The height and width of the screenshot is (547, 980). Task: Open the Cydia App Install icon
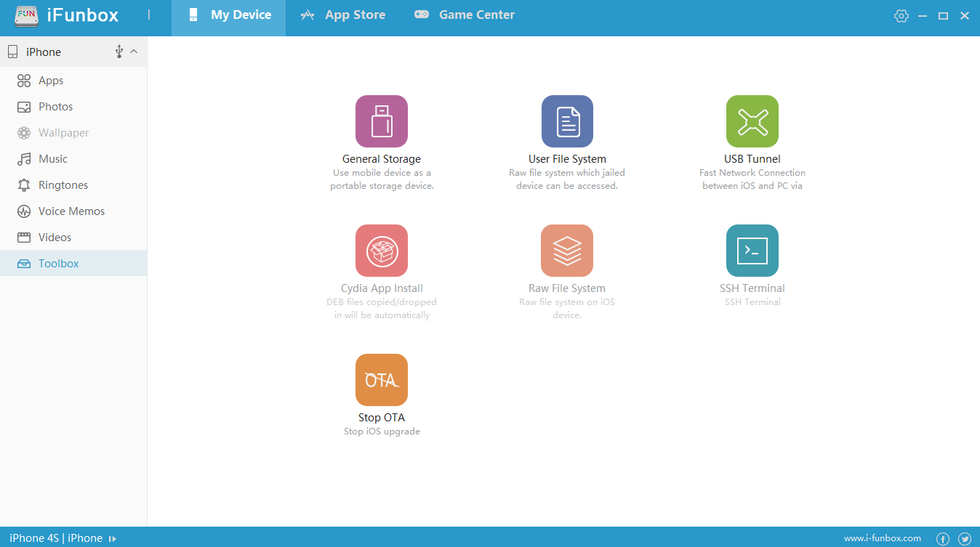pos(382,251)
